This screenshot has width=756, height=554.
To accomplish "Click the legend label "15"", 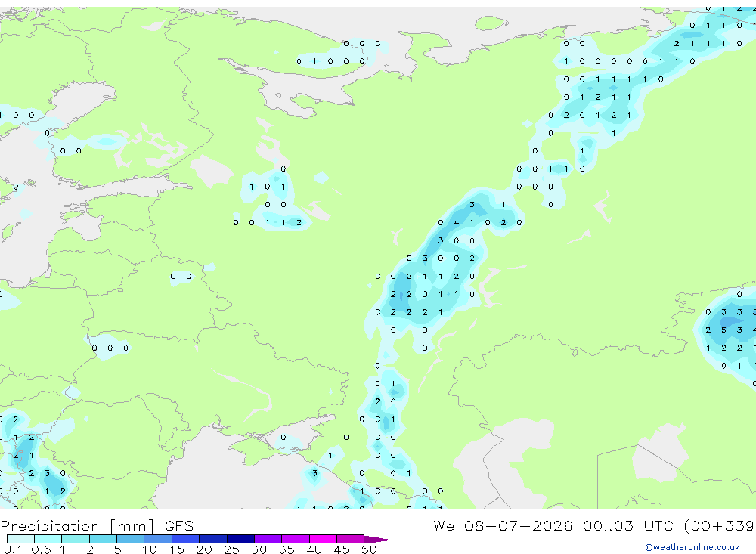I will click(x=176, y=549).
